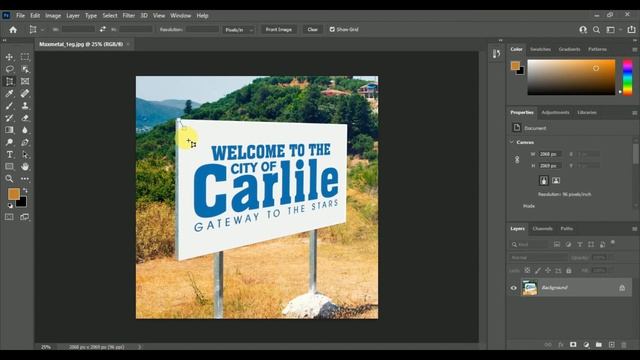640x360 pixels.
Task: Switch to the Swatches tab
Action: pos(540,49)
